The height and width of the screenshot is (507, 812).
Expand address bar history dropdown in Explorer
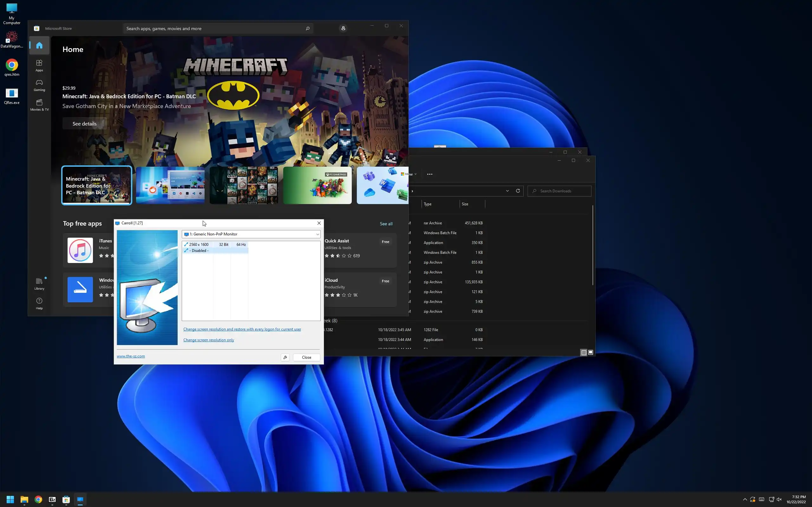click(507, 191)
